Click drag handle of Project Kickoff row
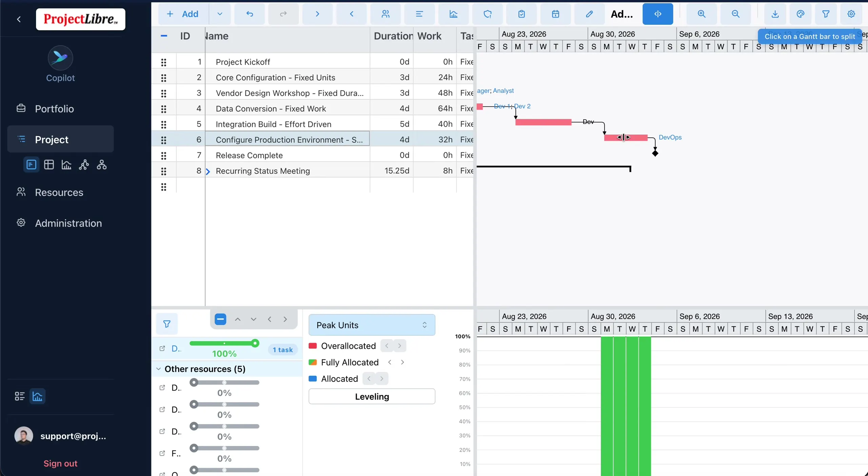Image resolution: width=868 pixels, height=476 pixels. 164,62
